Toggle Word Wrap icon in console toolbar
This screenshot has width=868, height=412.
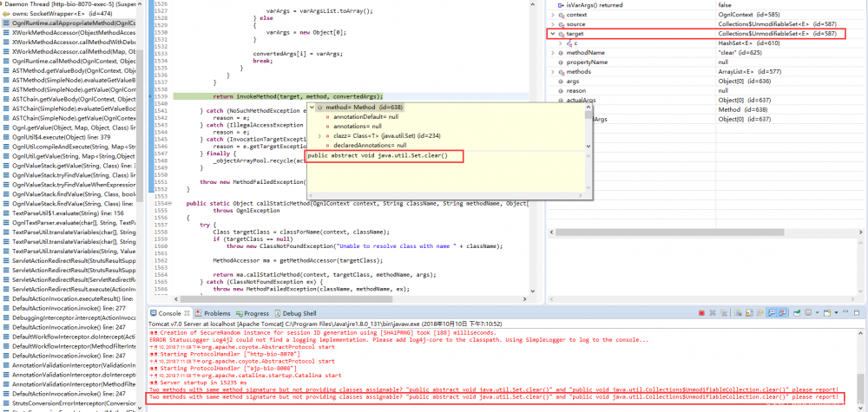pos(760,313)
